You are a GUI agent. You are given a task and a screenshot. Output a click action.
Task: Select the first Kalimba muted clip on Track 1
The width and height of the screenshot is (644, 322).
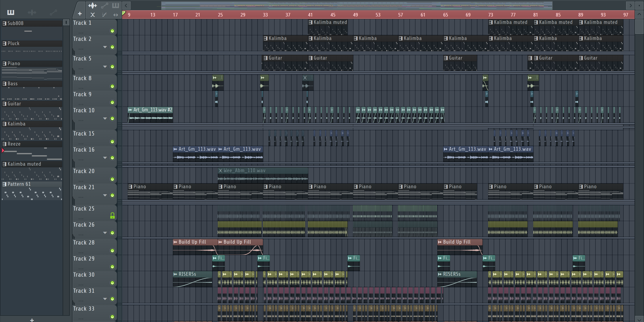(328, 27)
